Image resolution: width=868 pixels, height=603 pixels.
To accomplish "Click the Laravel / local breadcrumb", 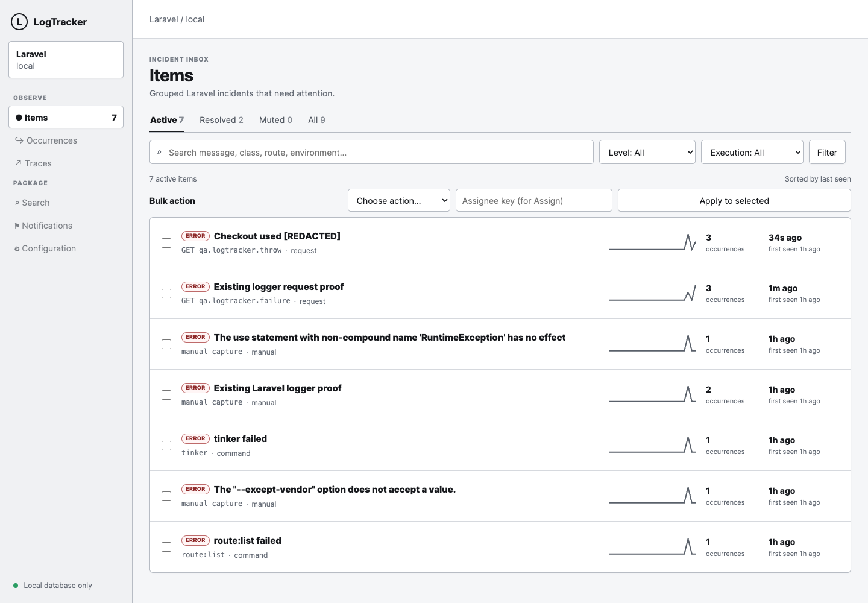I will click(177, 19).
